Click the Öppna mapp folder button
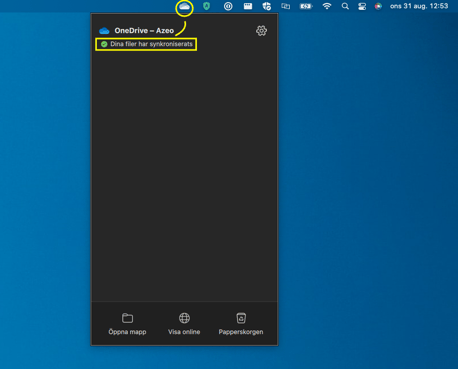Image resolution: width=458 pixels, height=369 pixels. 127,324
